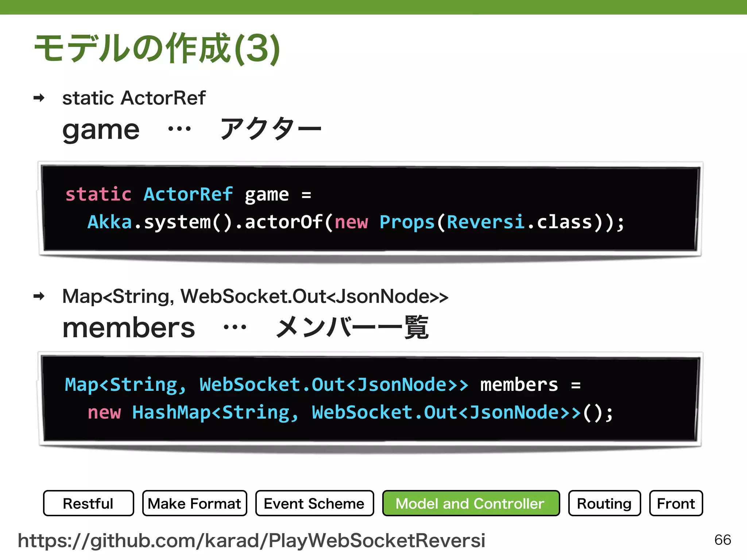747x560 pixels.
Task: Open the Make Format section tab
Action: 194,503
